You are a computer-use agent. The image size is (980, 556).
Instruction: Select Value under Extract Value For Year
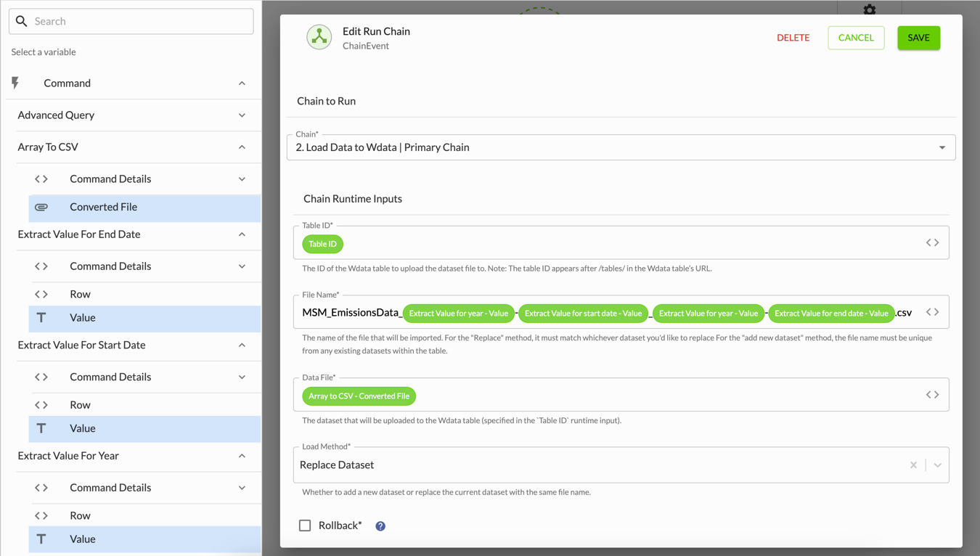145,539
